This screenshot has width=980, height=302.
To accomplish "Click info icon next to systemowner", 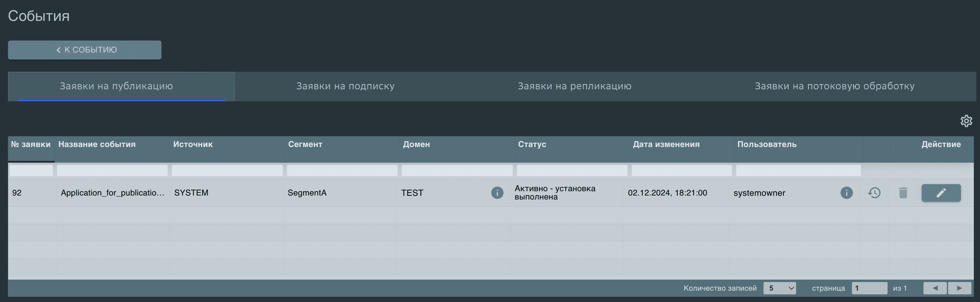I will 846,193.
